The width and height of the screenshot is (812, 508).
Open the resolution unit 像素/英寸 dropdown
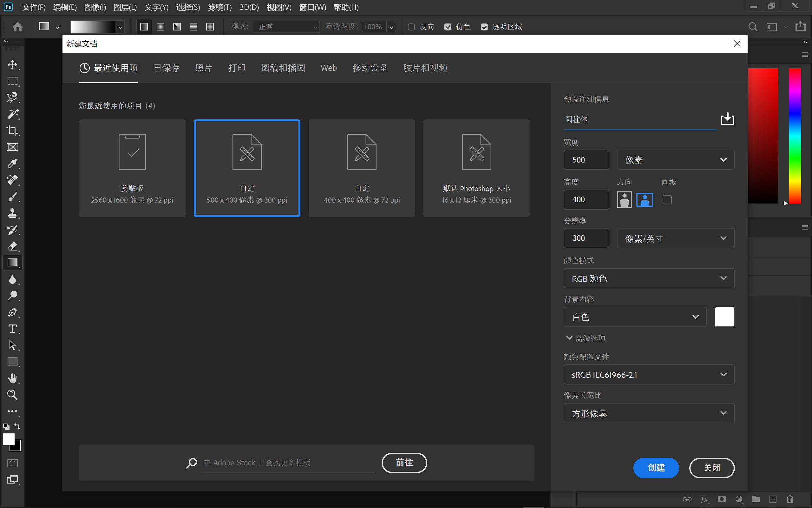click(676, 238)
